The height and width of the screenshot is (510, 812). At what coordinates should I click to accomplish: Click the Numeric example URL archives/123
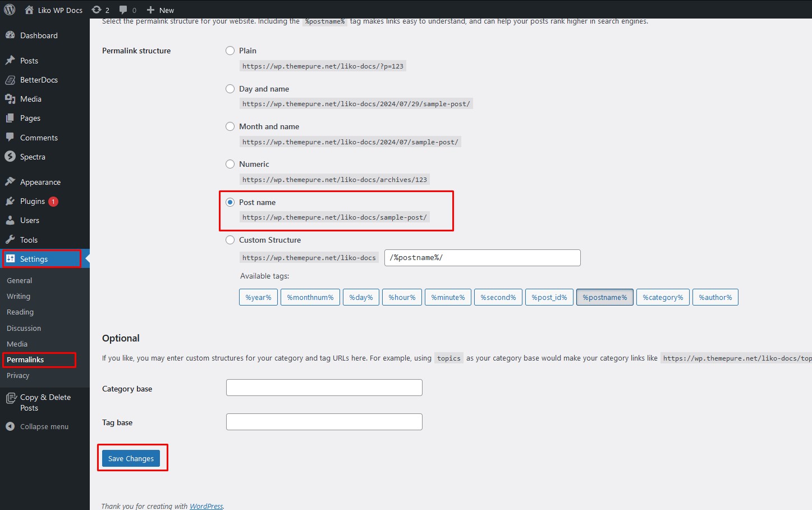tap(334, 180)
